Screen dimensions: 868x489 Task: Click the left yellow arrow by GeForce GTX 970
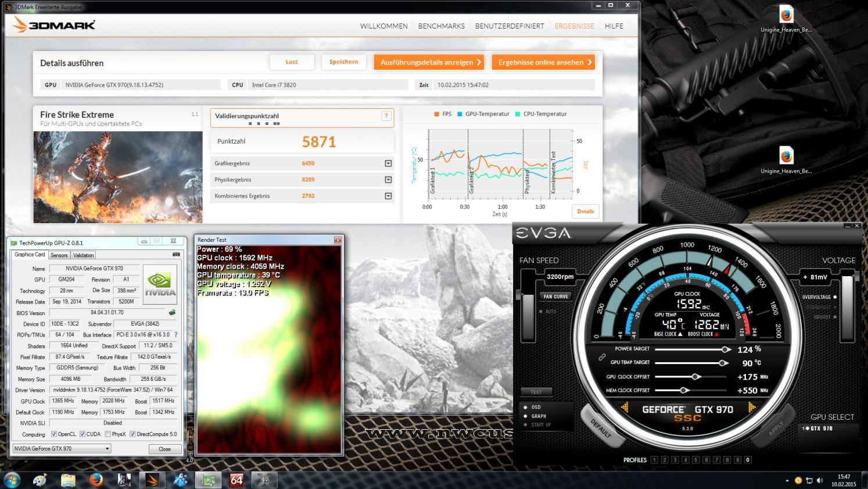coord(625,408)
